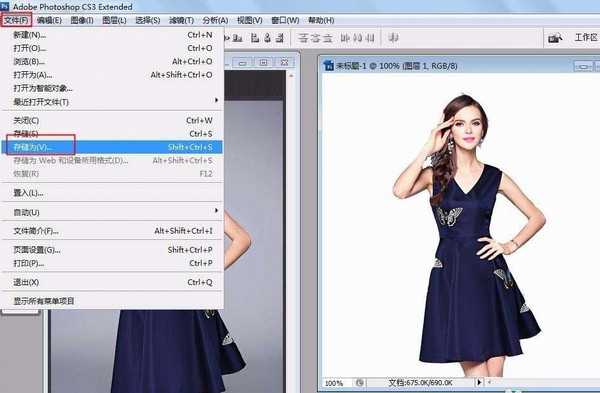Choose 置入(L)... menu entry
This screenshot has width=600, height=393.
pyautogui.click(x=111, y=193)
